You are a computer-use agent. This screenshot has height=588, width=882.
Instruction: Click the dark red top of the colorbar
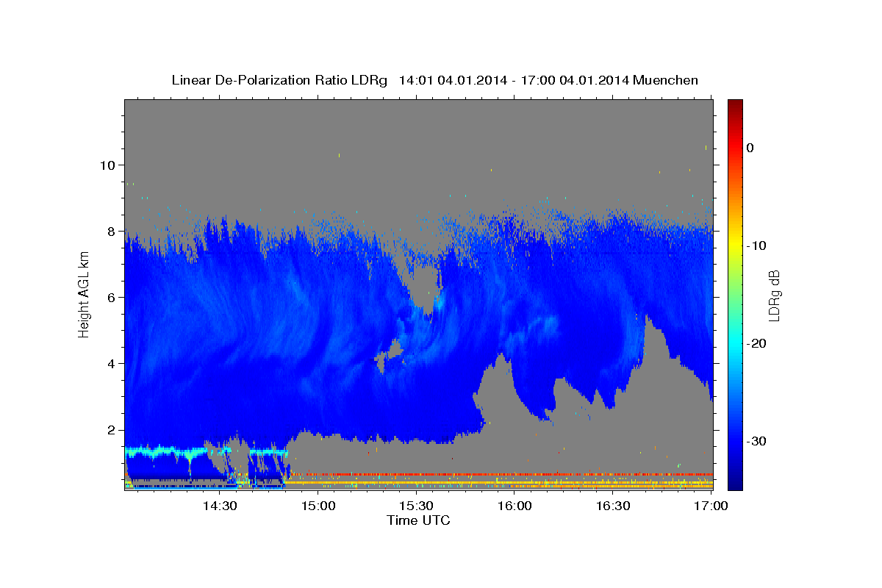coord(735,105)
